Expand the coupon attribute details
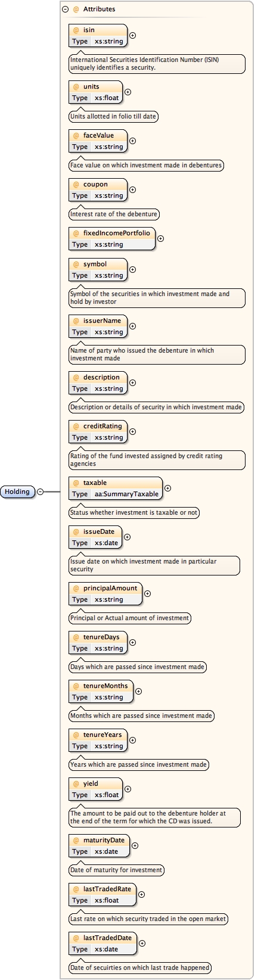The image size is (264, 980). 132,189
